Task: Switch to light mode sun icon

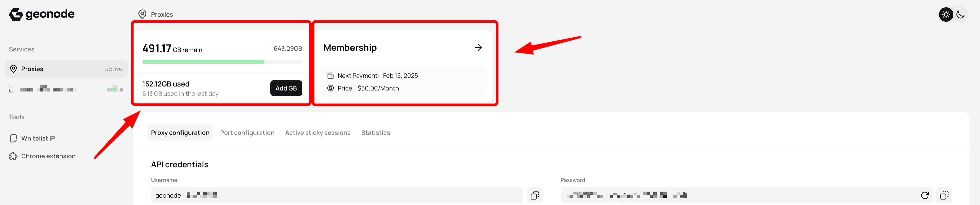Action: coord(946,14)
